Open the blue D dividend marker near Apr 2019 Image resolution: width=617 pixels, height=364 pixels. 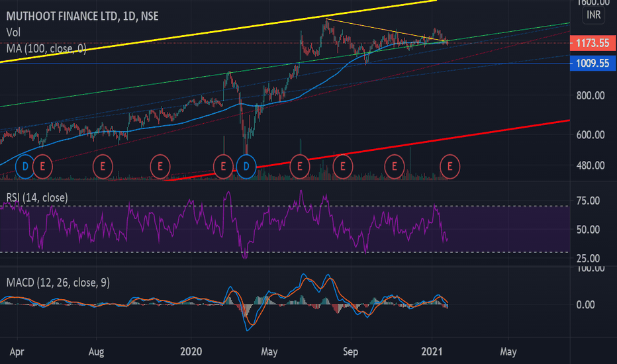tap(25, 167)
